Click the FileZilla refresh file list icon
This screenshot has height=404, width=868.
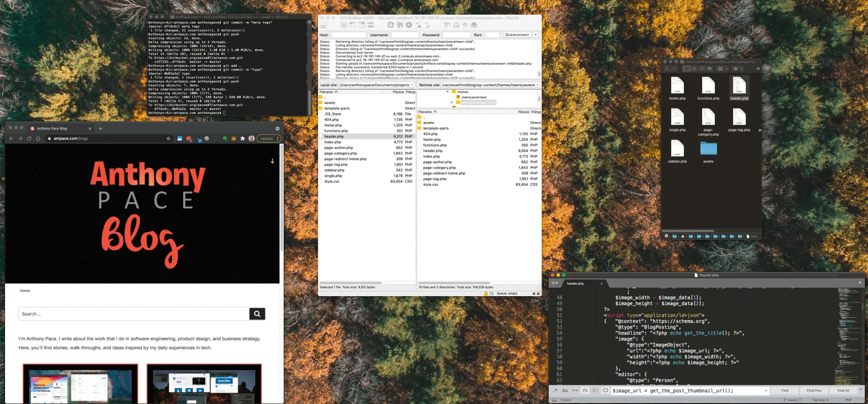[391, 25]
